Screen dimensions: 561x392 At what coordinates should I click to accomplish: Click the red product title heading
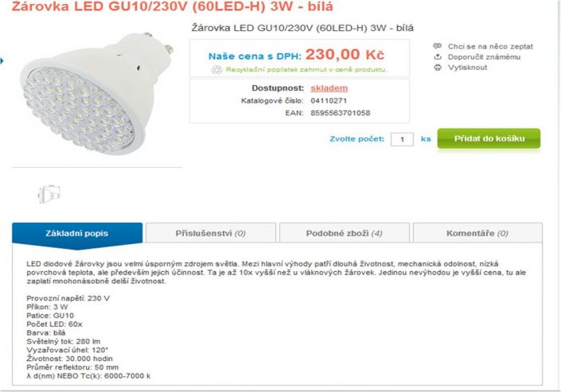(172, 6)
